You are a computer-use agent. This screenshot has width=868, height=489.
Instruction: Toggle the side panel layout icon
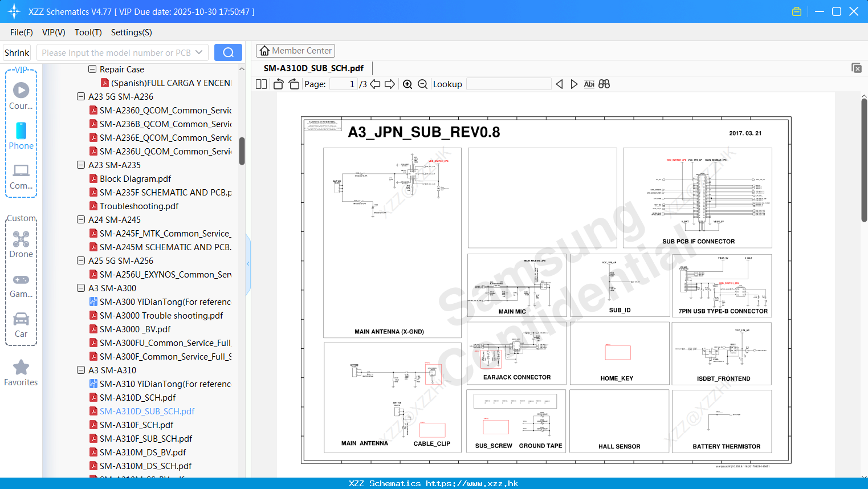coord(261,84)
